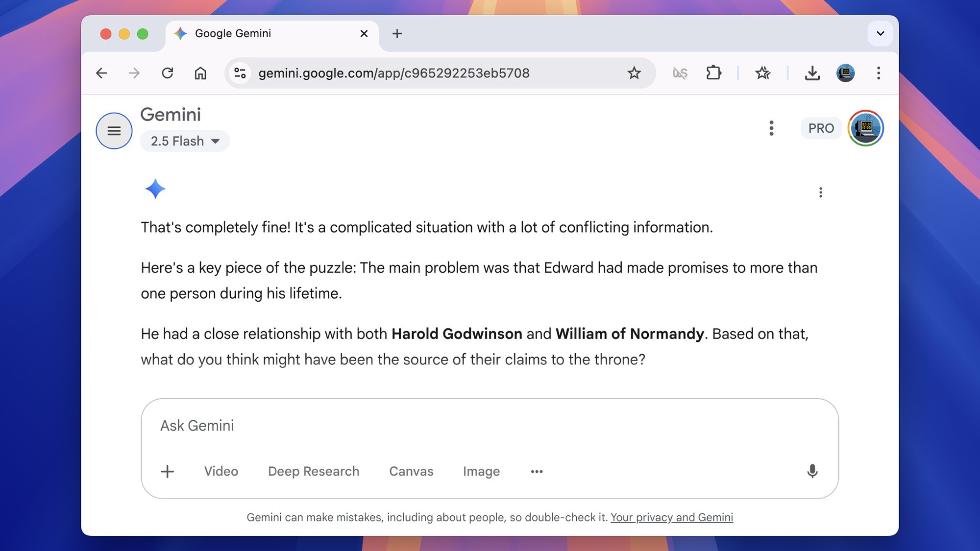Open the browser Downloads icon

click(812, 73)
